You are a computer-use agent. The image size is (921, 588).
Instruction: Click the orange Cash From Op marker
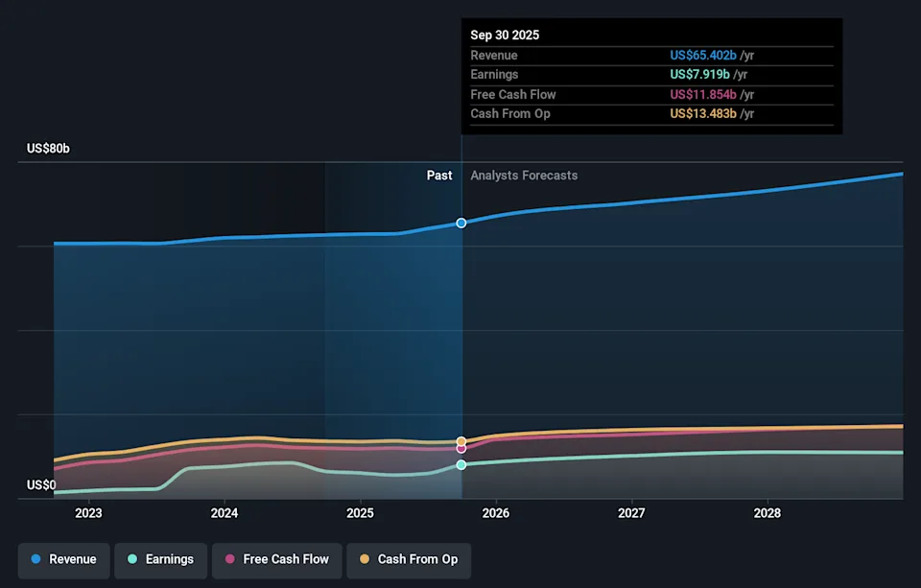(461, 441)
